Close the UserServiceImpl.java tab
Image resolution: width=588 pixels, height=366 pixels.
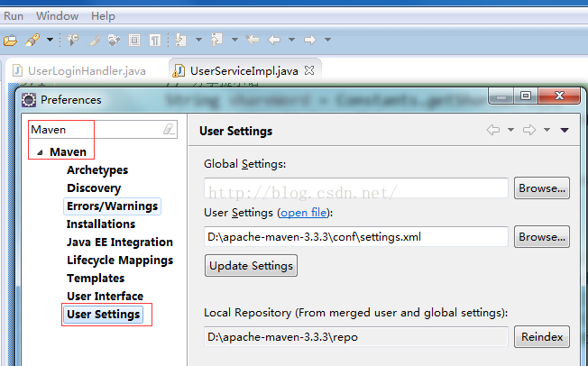309,70
